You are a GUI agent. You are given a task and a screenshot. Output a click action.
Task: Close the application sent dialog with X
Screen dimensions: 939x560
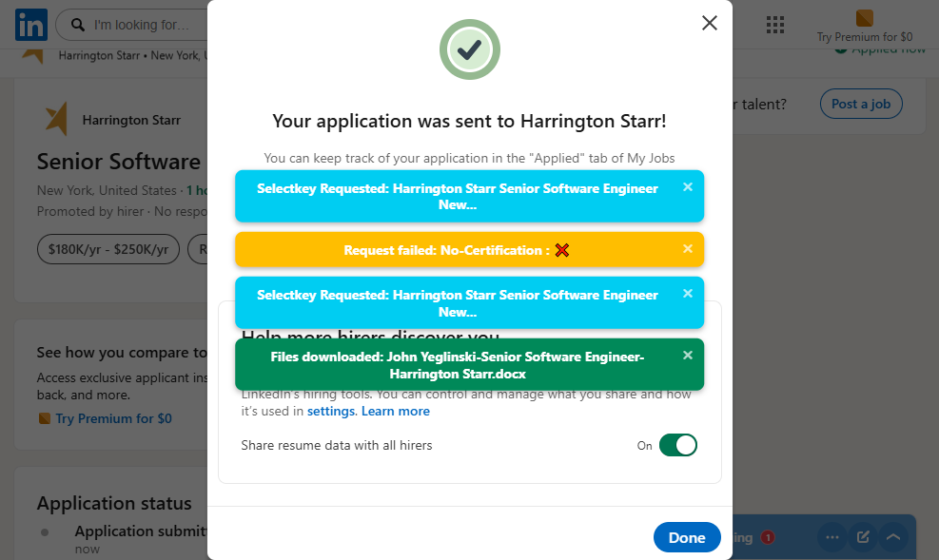pos(709,23)
